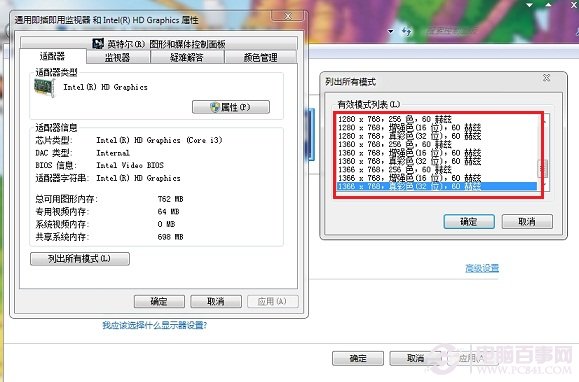
Task: Click the Intel graphics panel tab icon
Action: point(97,44)
